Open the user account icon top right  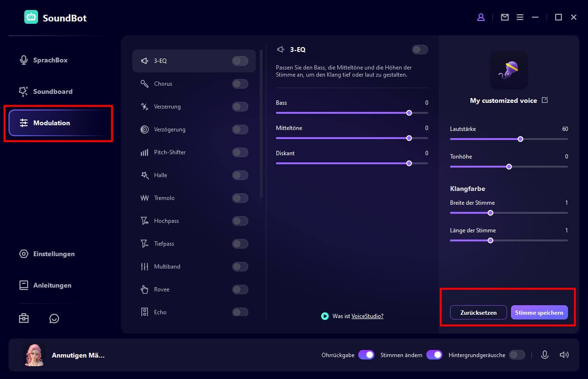pos(480,17)
